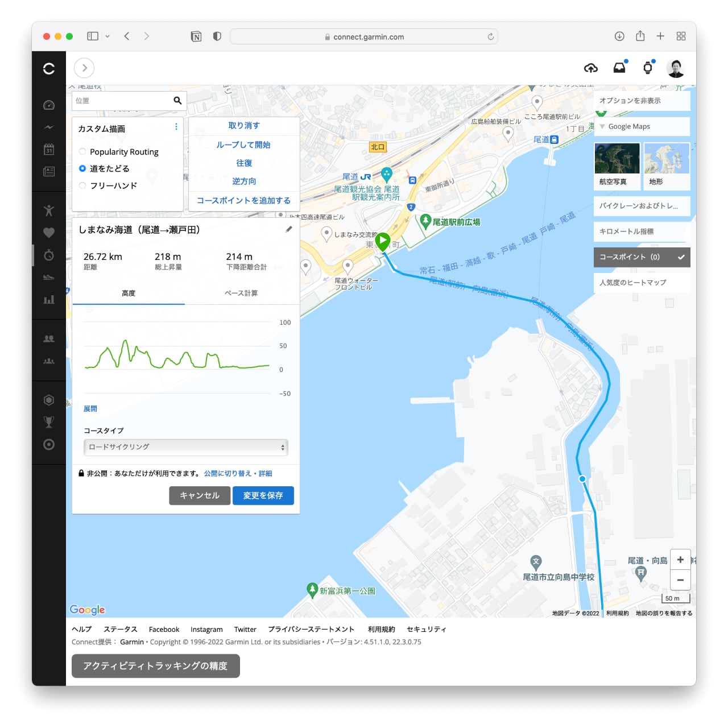Click the upload cloud icon in header

coord(591,68)
